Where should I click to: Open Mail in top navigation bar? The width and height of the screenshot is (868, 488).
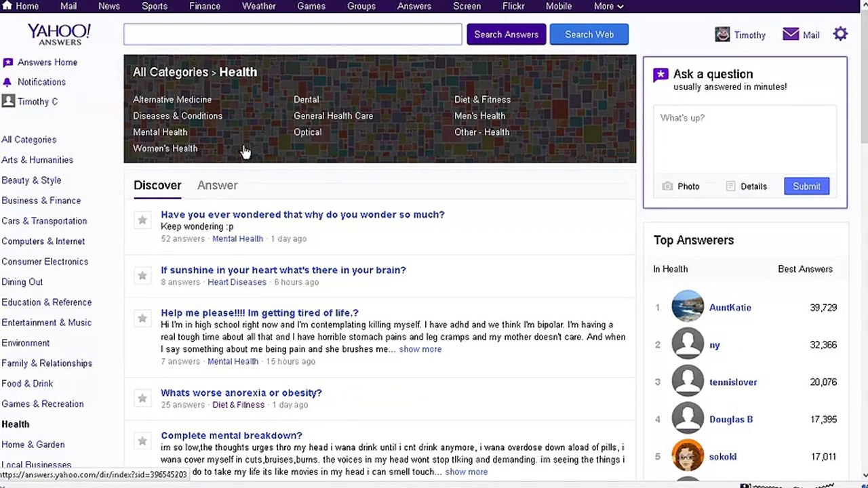(x=68, y=6)
